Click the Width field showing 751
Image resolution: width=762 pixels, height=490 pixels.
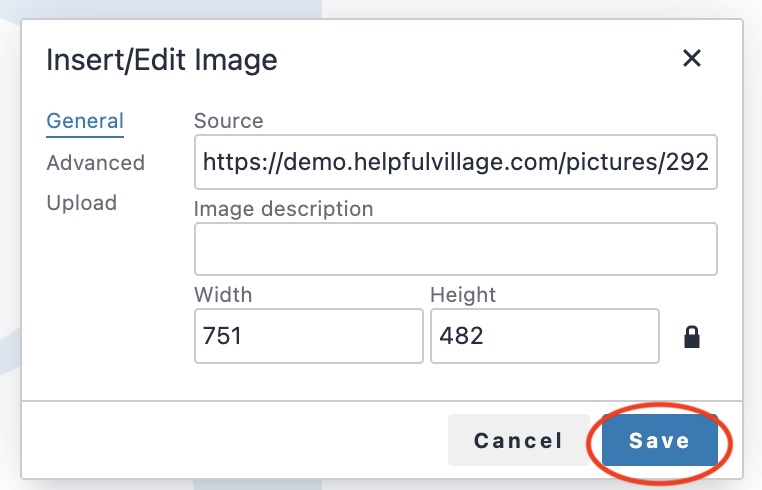tap(309, 336)
